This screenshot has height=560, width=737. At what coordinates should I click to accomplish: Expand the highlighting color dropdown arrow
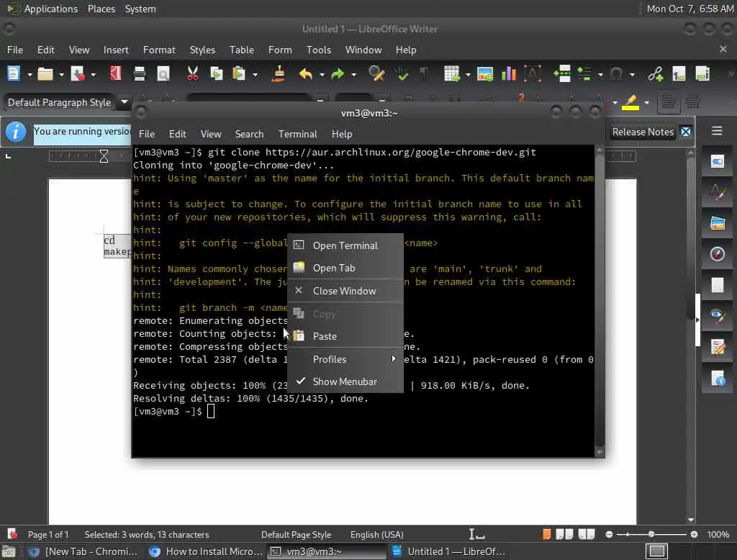[x=647, y=102]
